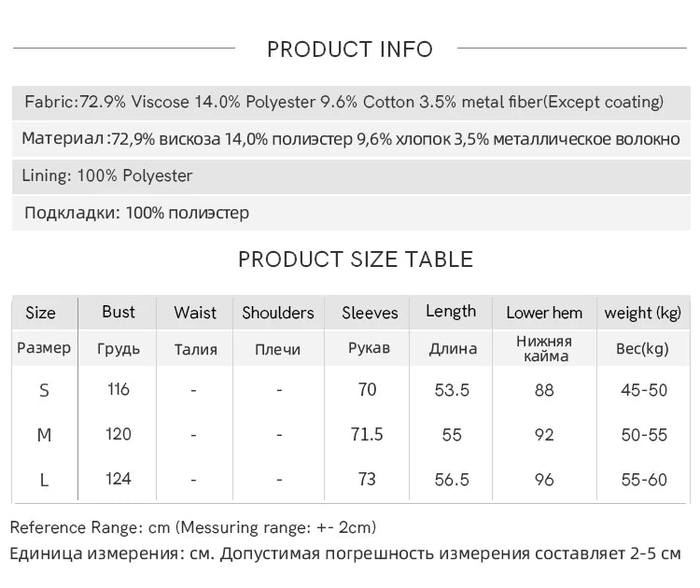700x588 pixels.
Task: Click the bust value 116
Action: [x=119, y=389]
